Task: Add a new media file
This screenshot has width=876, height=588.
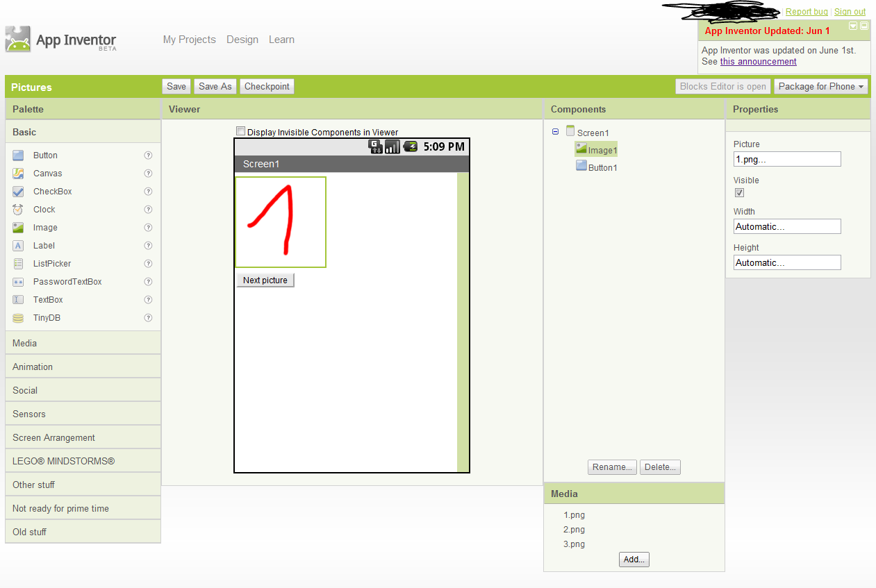Action: pos(634,560)
